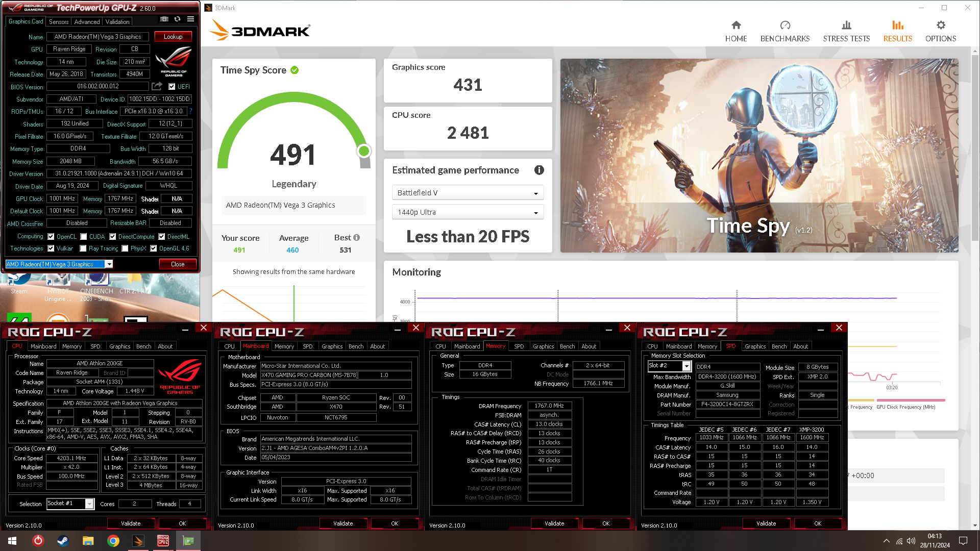Click the BIOS export share icon in GPU-Z

pos(157,86)
